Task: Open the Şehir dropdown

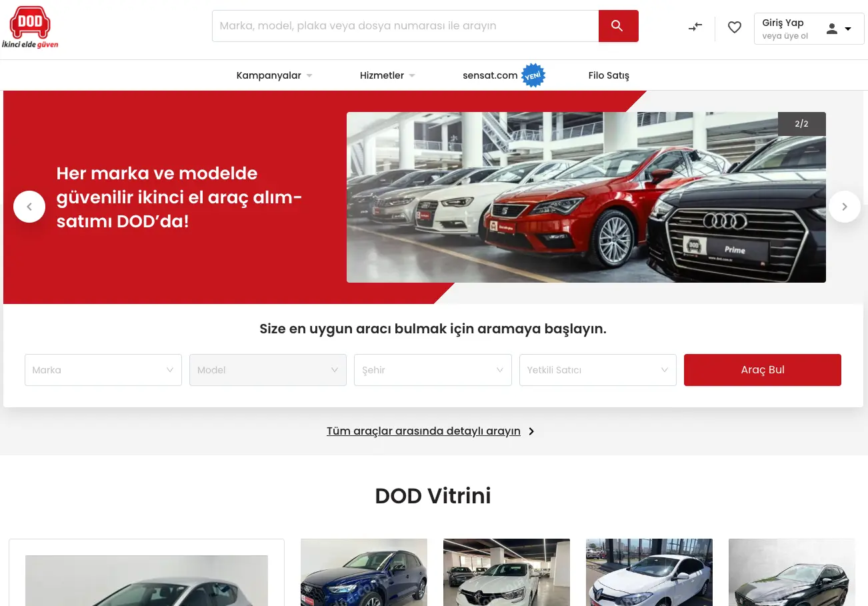Action: click(x=433, y=370)
